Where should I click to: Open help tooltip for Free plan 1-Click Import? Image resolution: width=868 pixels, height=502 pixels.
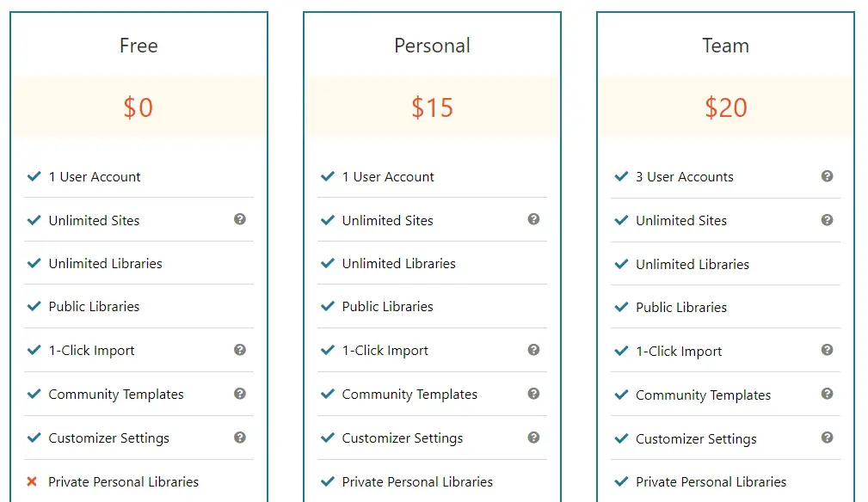(x=240, y=350)
